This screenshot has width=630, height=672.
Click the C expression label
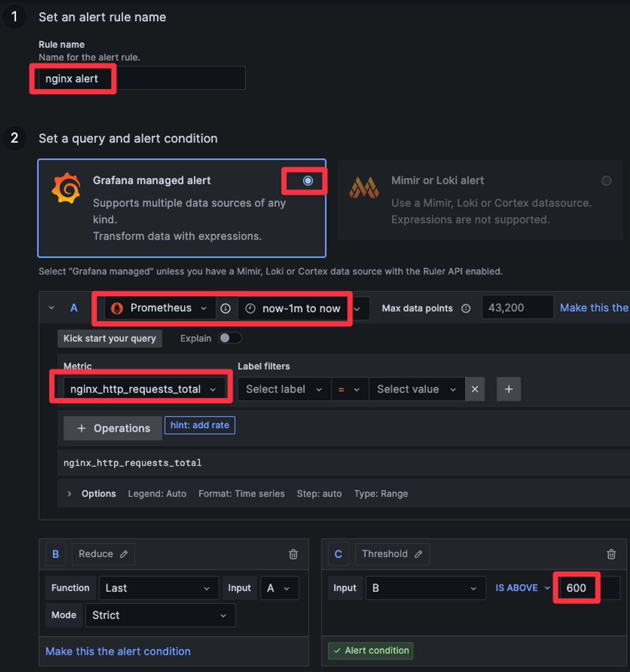(338, 554)
